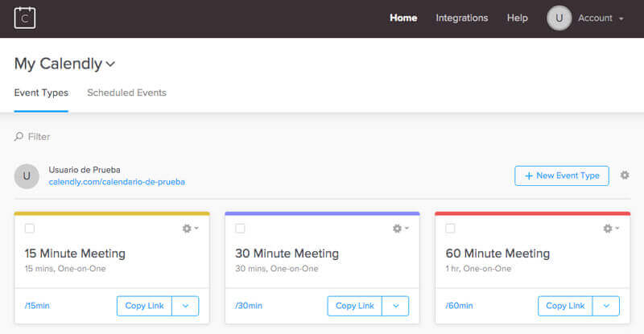Click the 15 Minute Meeting title
The width and height of the screenshot is (644, 334).
coord(75,254)
